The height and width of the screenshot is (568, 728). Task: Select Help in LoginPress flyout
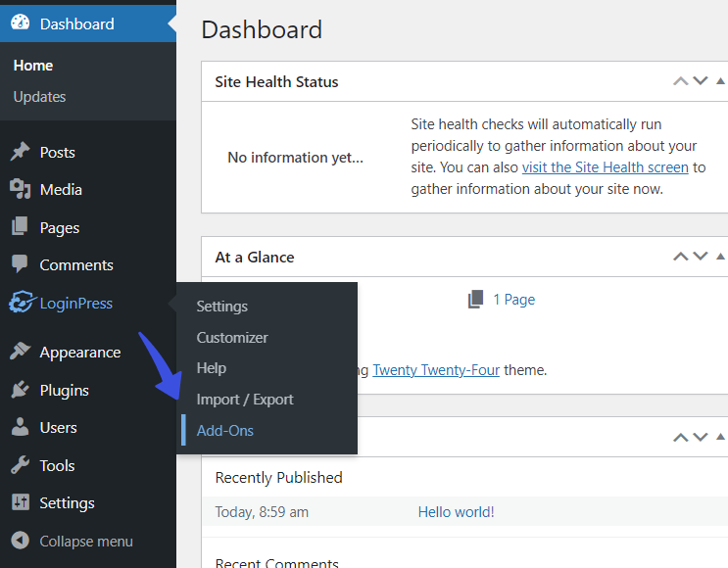(x=212, y=368)
